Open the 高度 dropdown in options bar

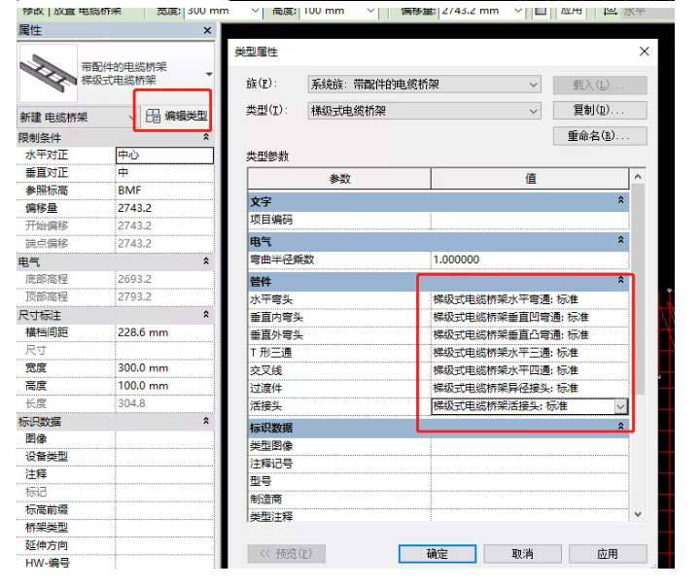(x=370, y=11)
